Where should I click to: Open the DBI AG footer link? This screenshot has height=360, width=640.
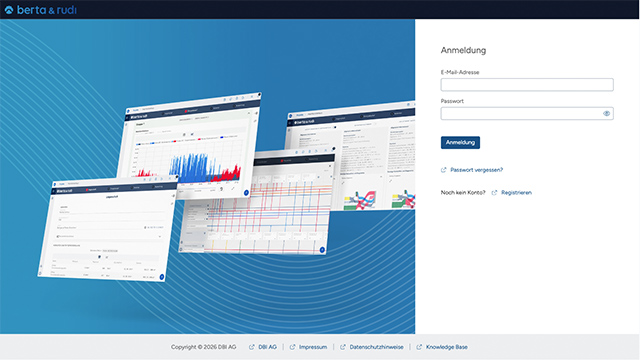[267, 347]
